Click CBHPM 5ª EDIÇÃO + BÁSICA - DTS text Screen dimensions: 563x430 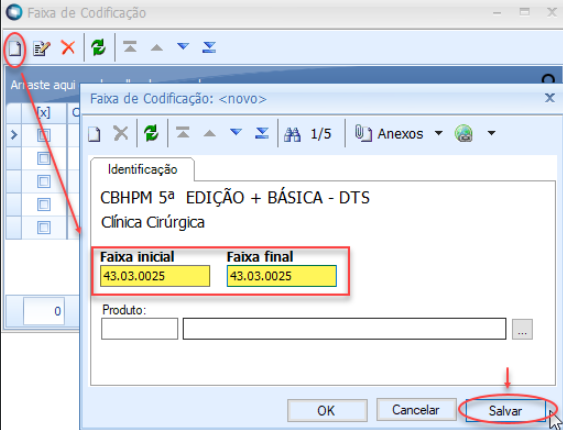click(235, 198)
